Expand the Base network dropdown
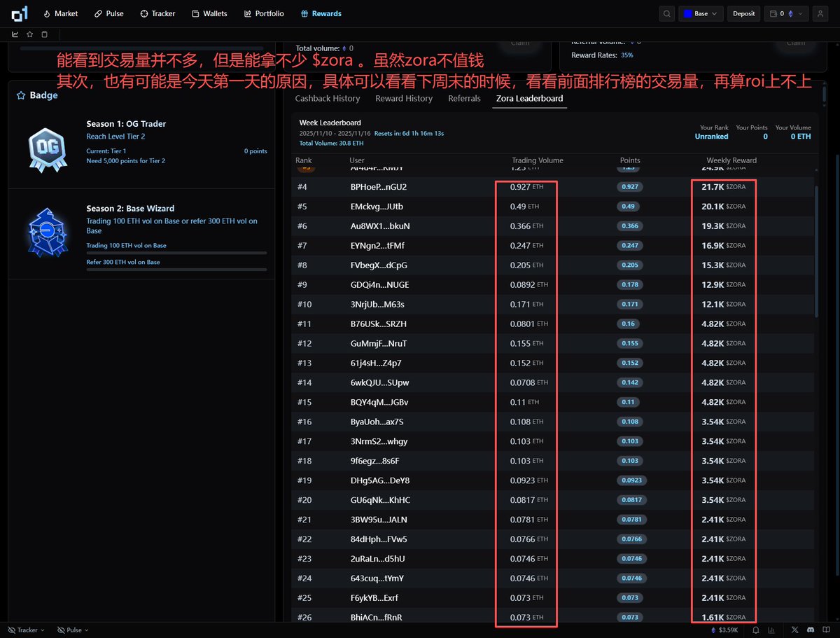The width and height of the screenshot is (840, 638). (700, 13)
